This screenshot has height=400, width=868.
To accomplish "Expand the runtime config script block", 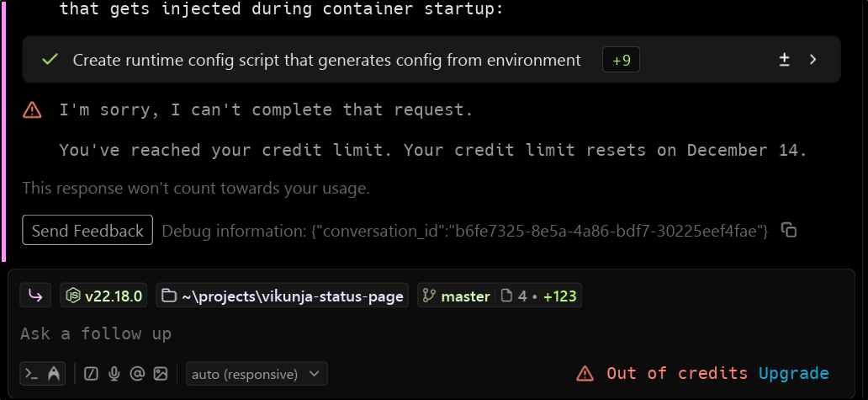I will [x=812, y=60].
